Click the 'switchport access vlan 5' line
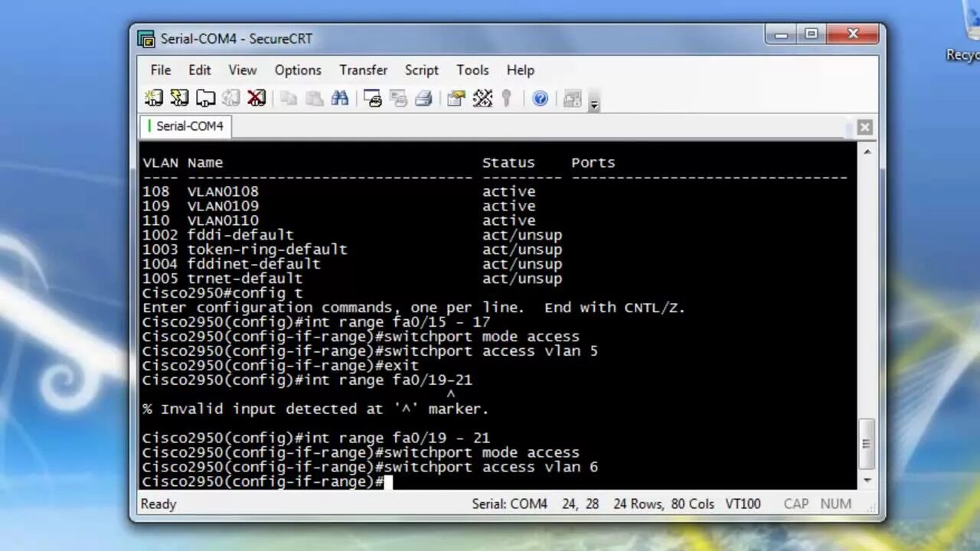 tap(370, 351)
